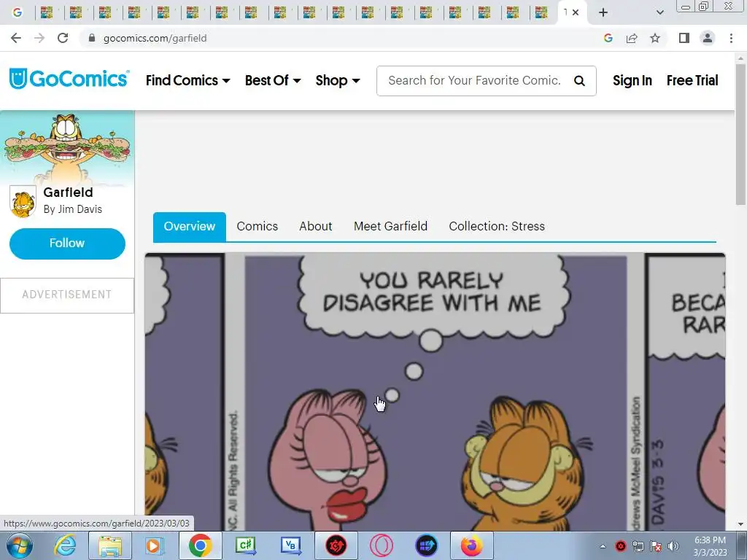
Task: Open the volume control in the tray
Action: 673,546
